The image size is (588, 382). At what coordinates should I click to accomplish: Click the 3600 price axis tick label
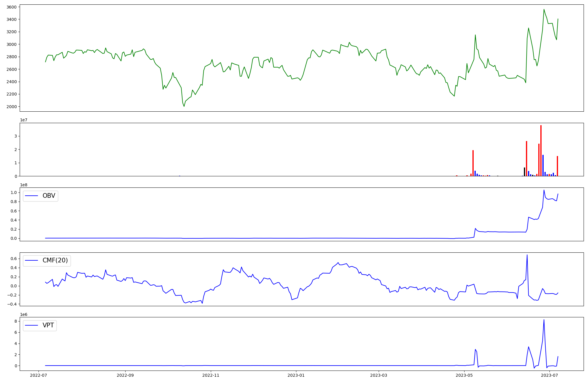[12, 7]
